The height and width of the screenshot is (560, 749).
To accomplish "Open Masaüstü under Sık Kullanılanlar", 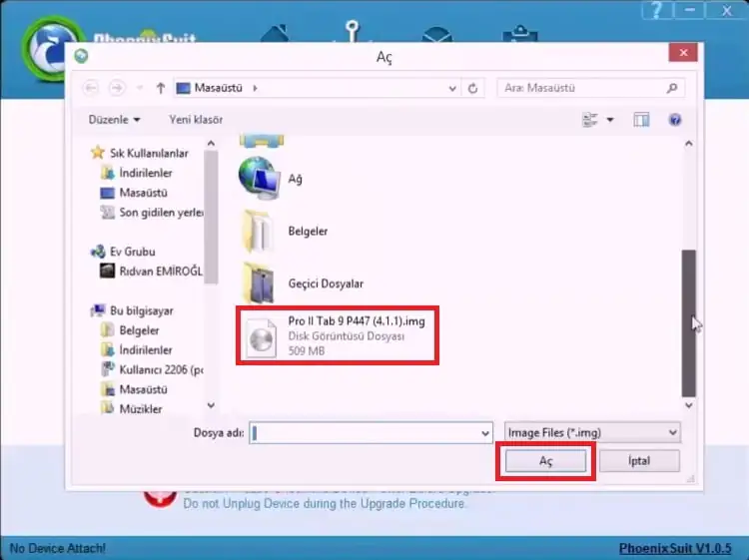I will (x=134, y=193).
